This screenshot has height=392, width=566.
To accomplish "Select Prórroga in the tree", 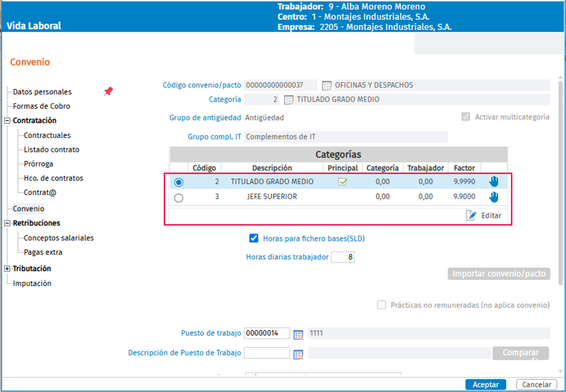I will (39, 164).
